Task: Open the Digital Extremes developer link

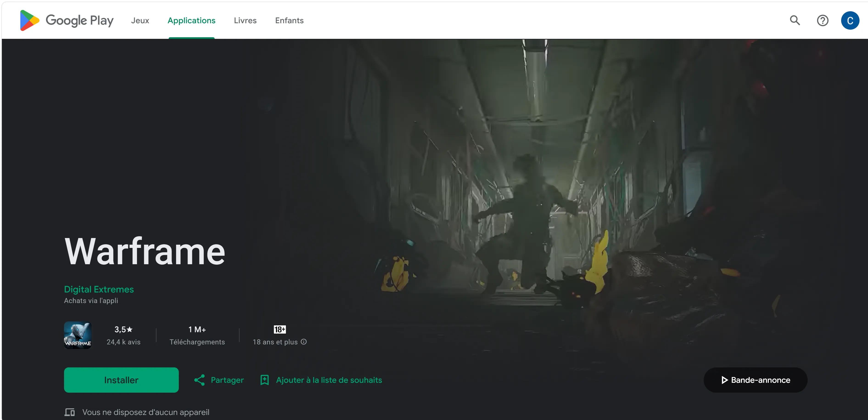Action: (99, 289)
